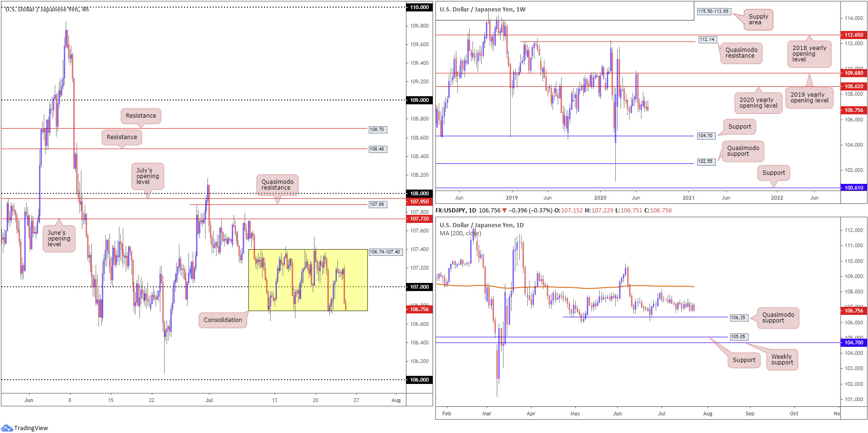Click the yellow consolidation range box
The image size is (868, 433).
[x=308, y=280]
